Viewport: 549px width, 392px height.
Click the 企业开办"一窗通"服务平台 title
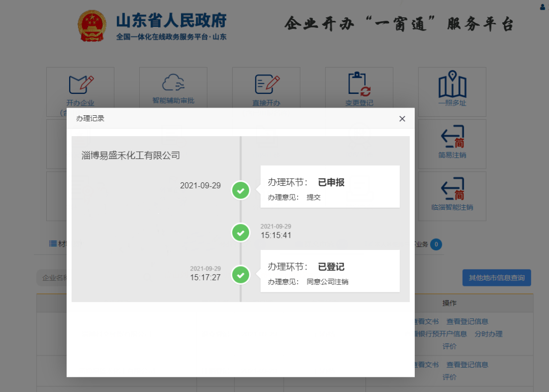pyautogui.click(x=399, y=24)
